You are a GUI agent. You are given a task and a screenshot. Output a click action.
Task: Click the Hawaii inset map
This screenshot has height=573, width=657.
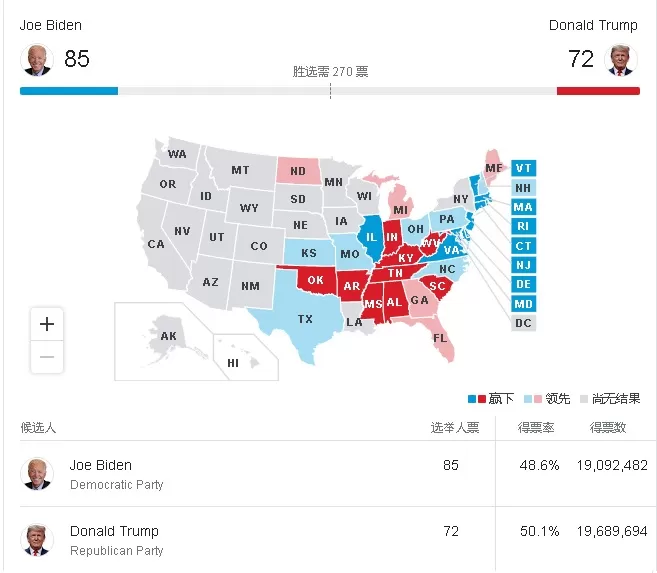click(x=245, y=357)
